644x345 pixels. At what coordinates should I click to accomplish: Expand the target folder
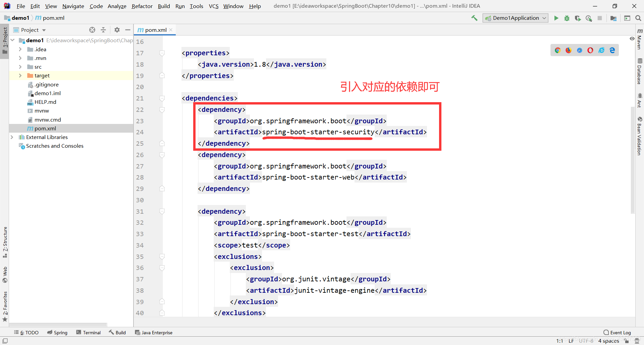tap(20, 75)
